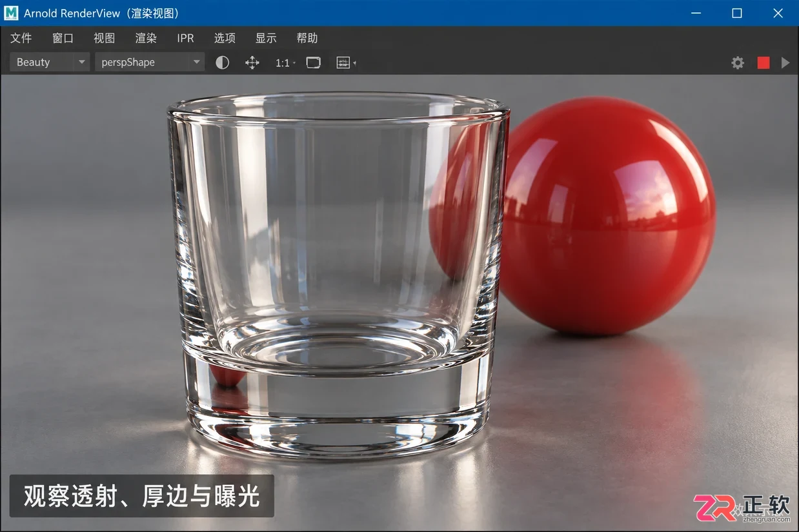
Task: Maximize the Arnold RenderView window
Action: point(736,13)
